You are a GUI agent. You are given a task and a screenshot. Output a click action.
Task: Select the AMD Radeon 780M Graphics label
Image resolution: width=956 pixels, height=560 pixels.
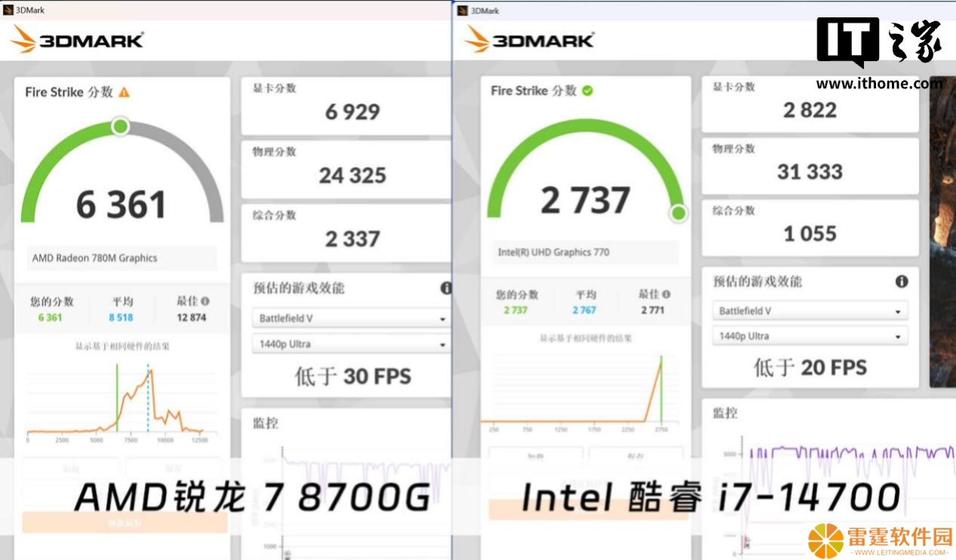[95, 258]
